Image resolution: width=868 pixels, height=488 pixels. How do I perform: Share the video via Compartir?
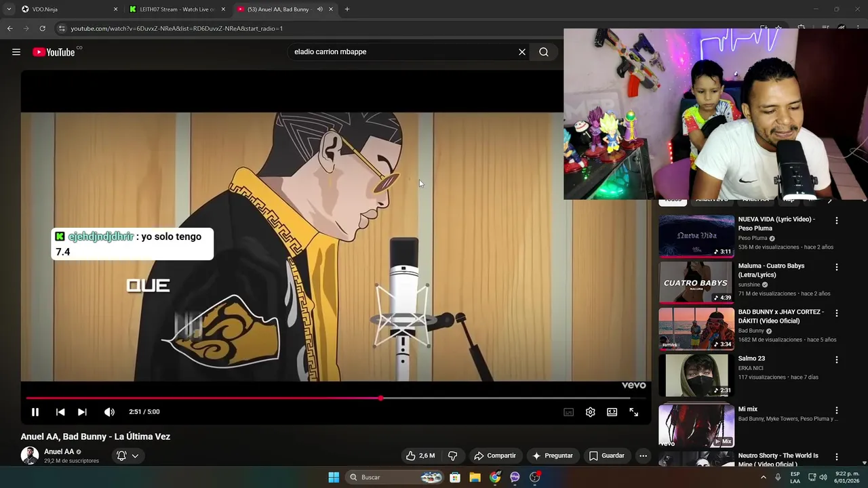click(495, 456)
